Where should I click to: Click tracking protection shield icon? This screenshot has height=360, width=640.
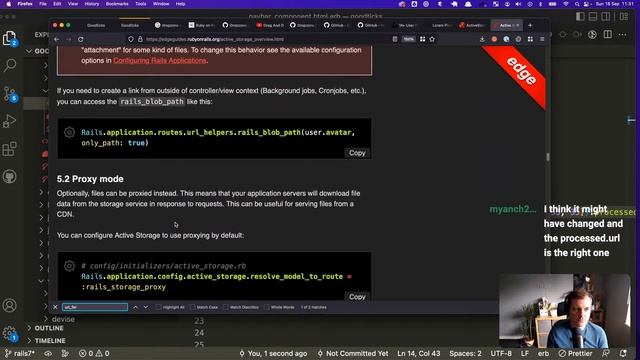[131, 39]
